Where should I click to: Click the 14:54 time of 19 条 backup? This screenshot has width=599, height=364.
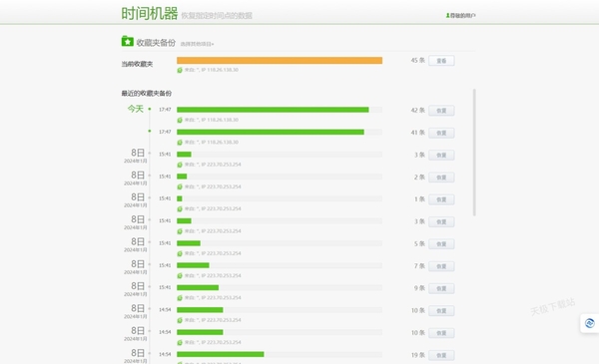coord(165,354)
